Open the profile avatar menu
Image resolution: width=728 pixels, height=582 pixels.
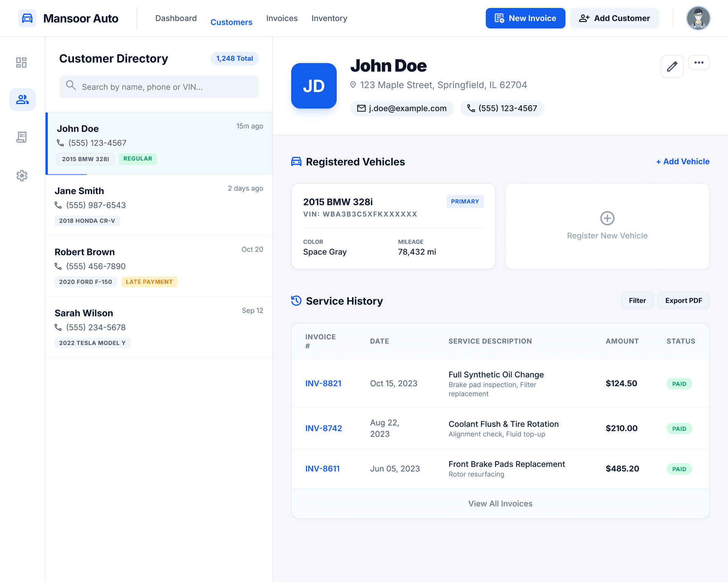pos(698,18)
